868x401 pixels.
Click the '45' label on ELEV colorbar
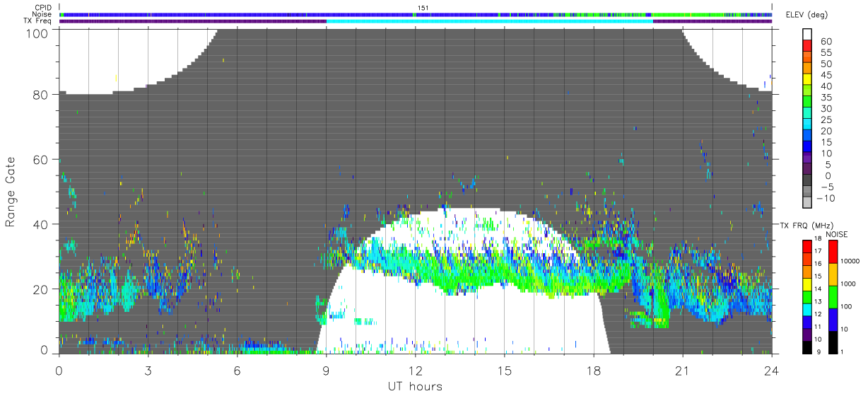827,75
